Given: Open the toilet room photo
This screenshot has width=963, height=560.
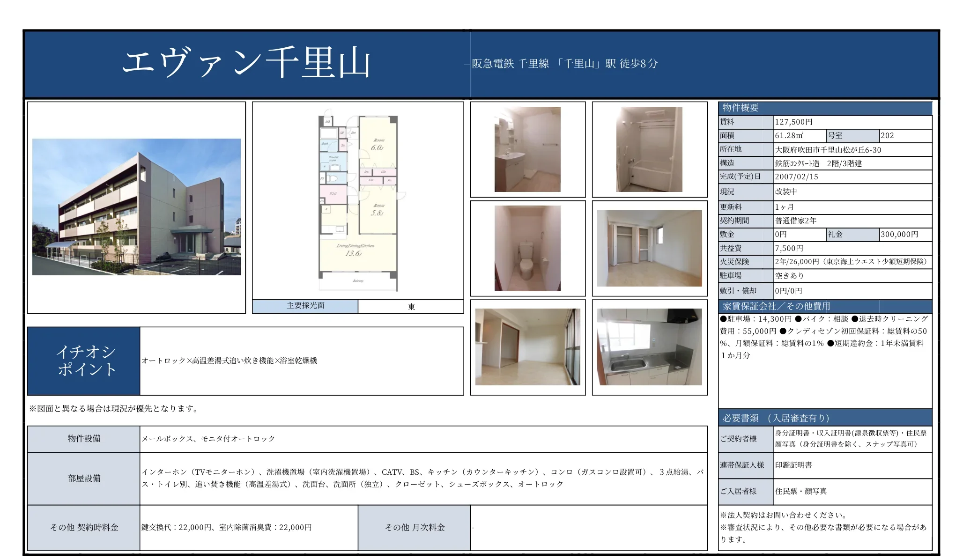Looking at the screenshot, I should (x=527, y=248).
